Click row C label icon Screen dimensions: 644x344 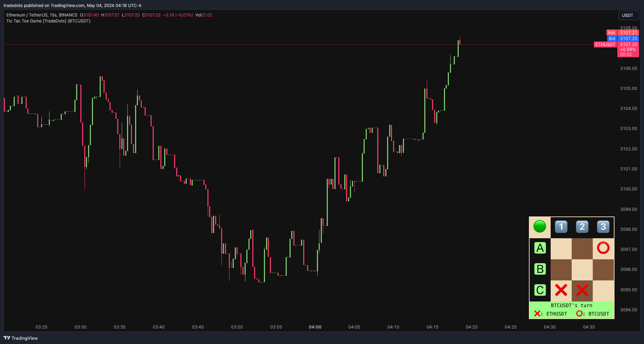pos(540,290)
